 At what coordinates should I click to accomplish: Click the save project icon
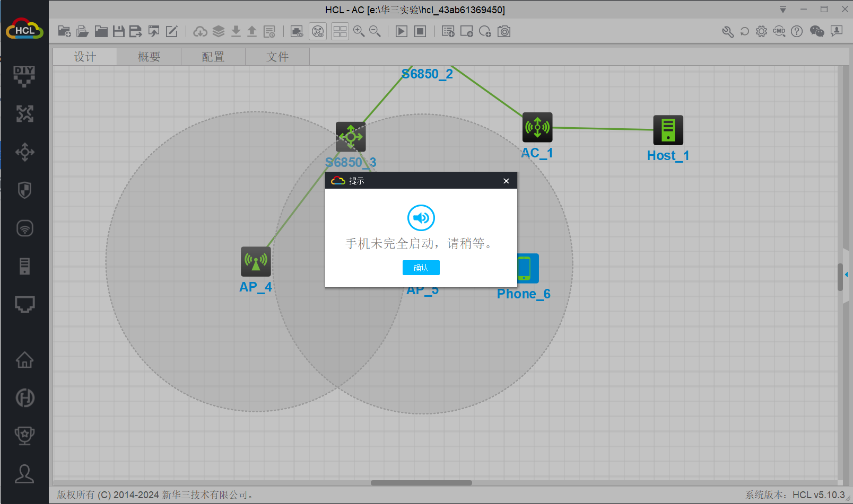coord(119,32)
